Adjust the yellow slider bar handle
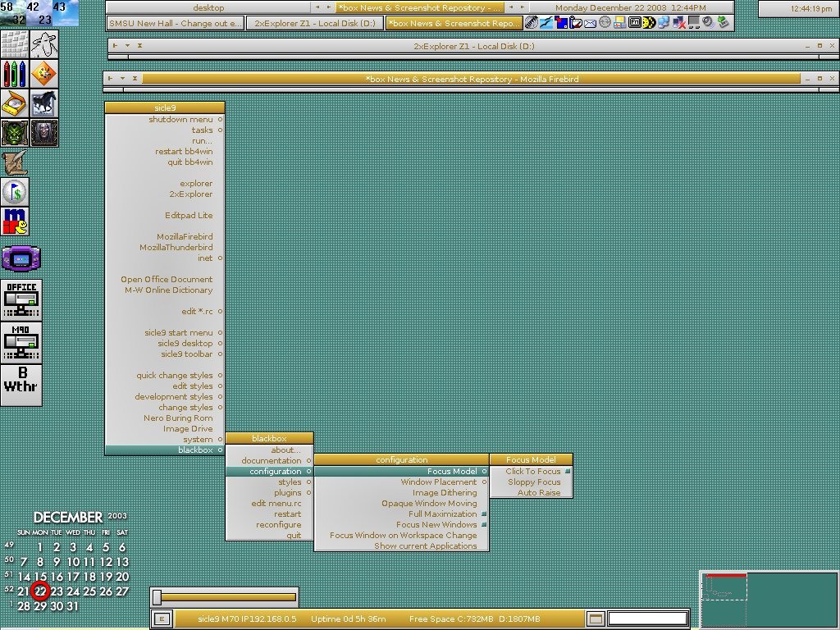Viewport: 840px width, 630px height. 157,597
